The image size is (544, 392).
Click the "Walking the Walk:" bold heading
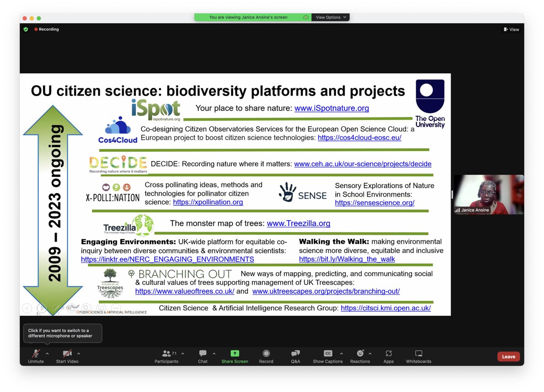click(334, 242)
